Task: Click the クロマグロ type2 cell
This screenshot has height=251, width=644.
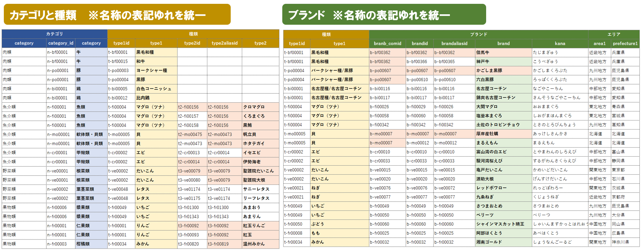Action: click(x=260, y=107)
